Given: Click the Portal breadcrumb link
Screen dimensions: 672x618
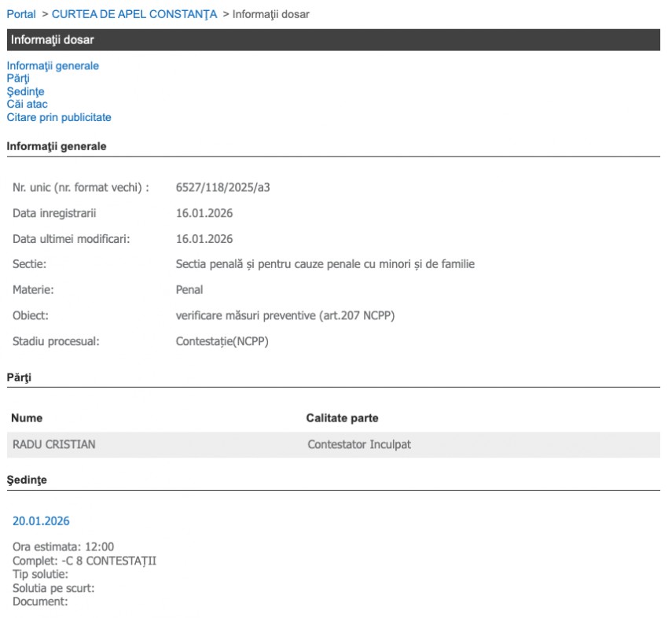Looking at the screenshot, I should 21,14.
